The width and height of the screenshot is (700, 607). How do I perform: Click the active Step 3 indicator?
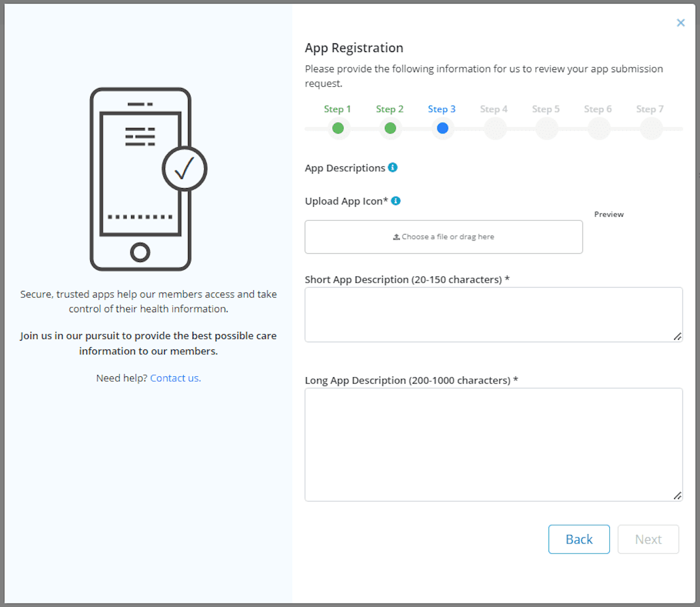point(442,128)
